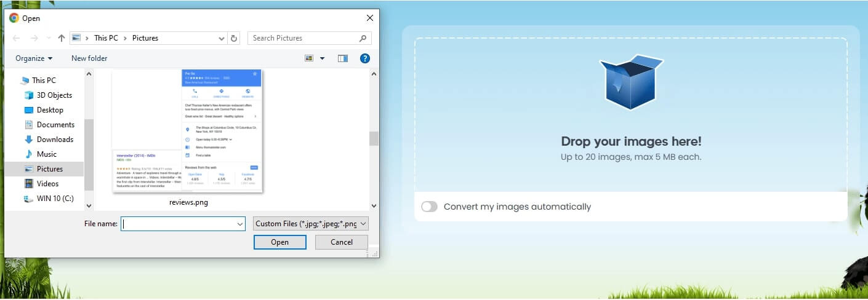This screenshot has height=300, width=868.
Task: Select the reviews.png thumbnail
Action: coord(188,132)
